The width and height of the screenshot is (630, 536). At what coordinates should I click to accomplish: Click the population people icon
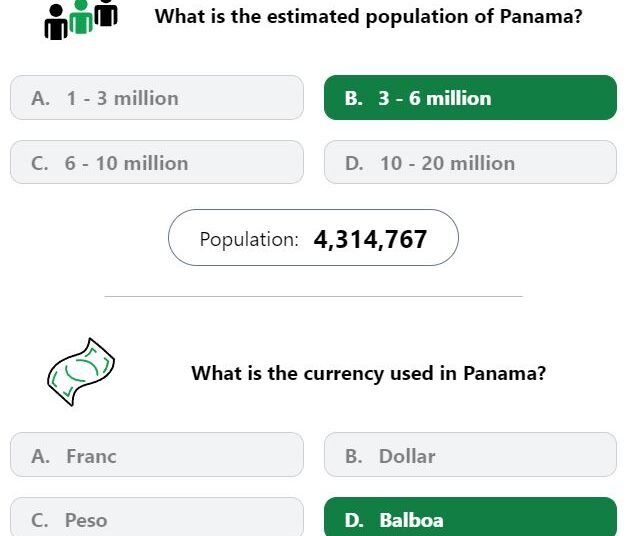coord(81,19)
